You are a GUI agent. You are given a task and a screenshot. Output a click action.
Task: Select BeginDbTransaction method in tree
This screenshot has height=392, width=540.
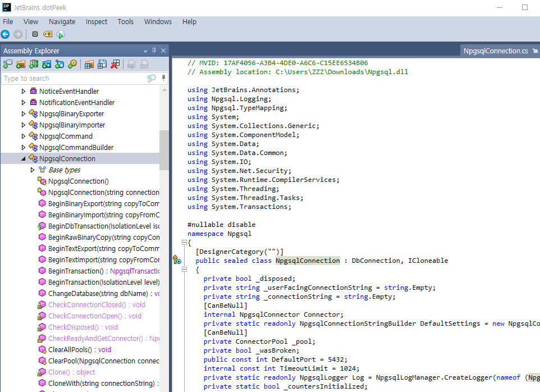pos(103,226)
